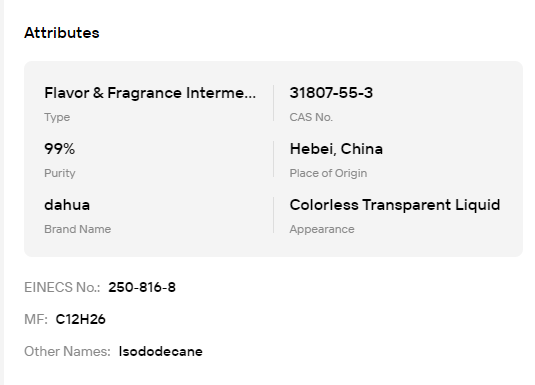Click the Purity label
The width and height of the screenshot is (535, 385).
click(60, 173)
